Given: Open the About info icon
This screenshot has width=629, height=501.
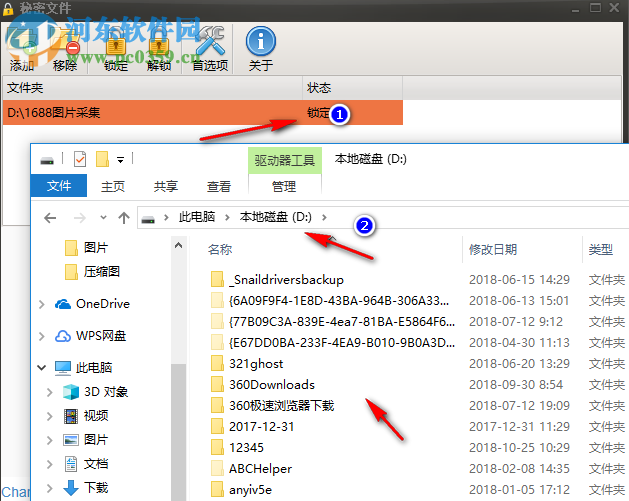Looking at the screenshot, I should 261,42.
